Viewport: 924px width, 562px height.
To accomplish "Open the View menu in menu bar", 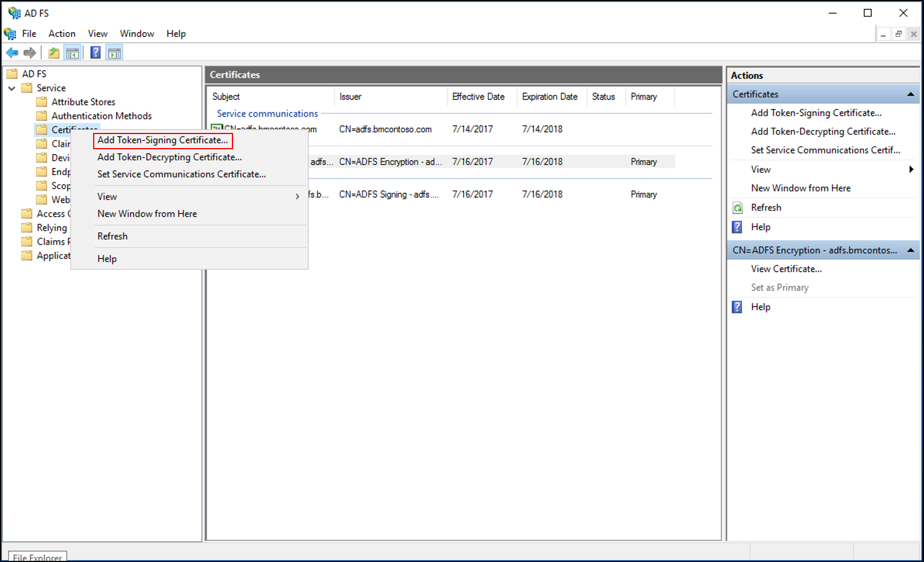I will 98,34.
